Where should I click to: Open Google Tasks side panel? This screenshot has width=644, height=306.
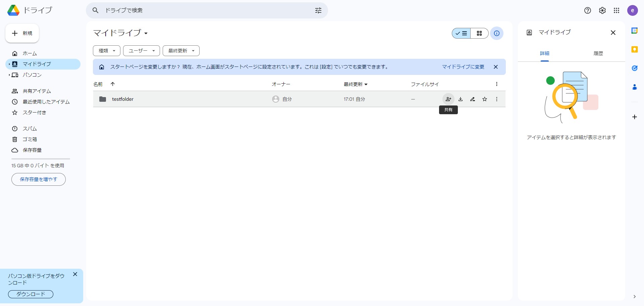(x=635, y=68)
